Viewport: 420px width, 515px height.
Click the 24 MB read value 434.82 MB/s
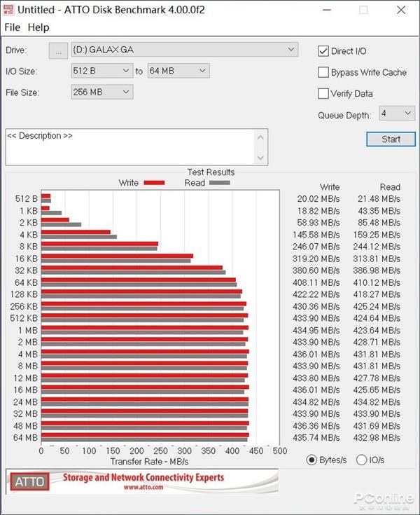coord(377,402)
